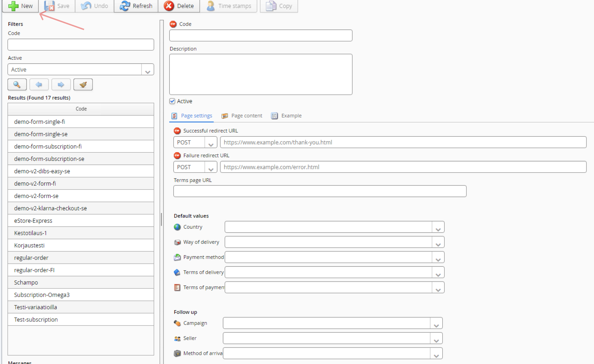Click the magnifying glass search button
The width and height of the screenshot is (594, 364).
17,84
